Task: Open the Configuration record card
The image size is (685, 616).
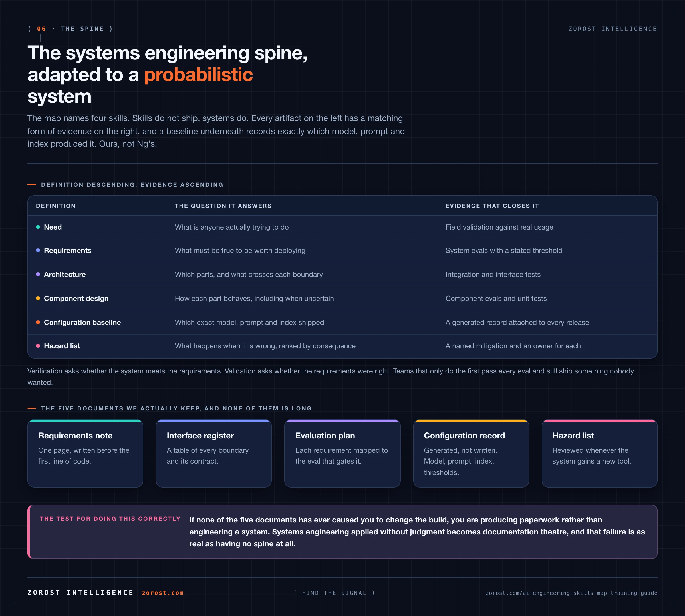Action: [x=471, y=453]
